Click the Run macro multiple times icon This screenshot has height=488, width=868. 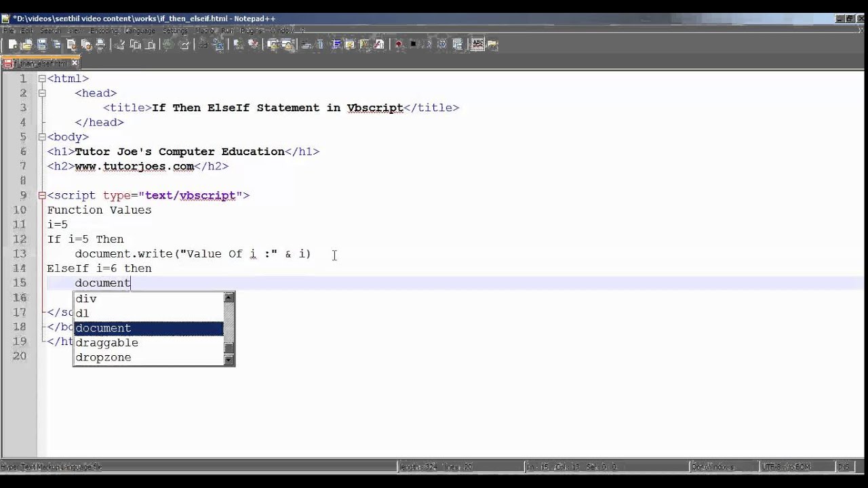442,45
